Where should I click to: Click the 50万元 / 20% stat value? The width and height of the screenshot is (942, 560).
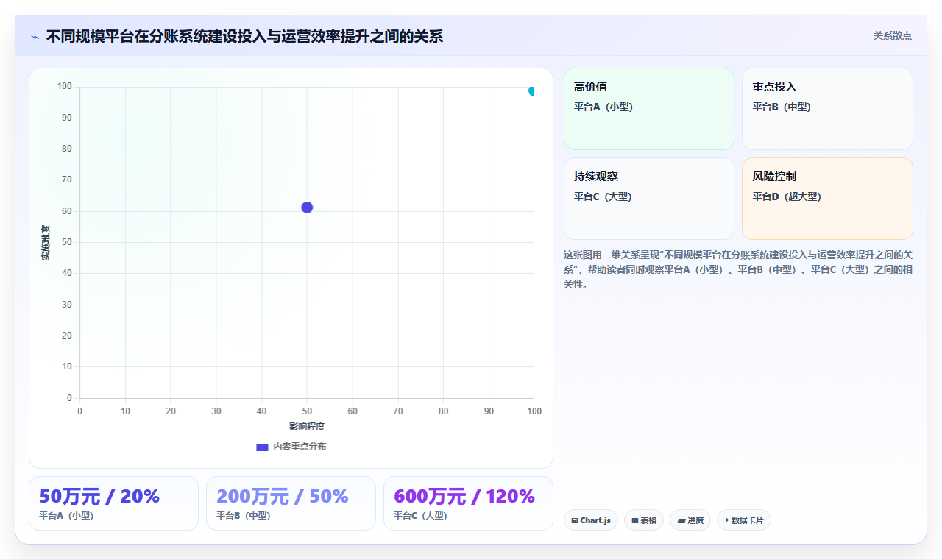[99, 497]
